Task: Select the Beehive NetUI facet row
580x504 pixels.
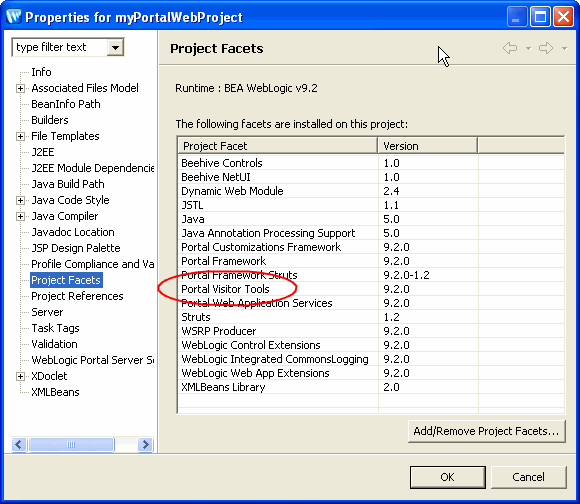Action: tap(371, 177)
